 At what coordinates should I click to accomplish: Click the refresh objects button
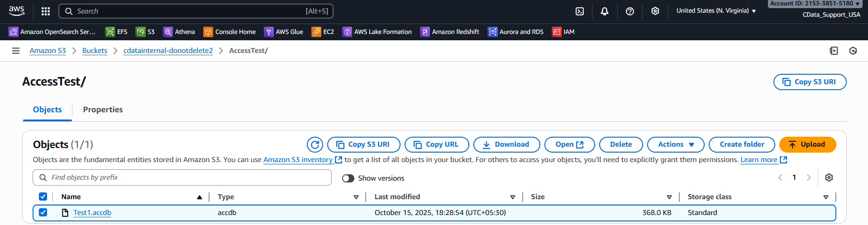[x=315, y=144]
